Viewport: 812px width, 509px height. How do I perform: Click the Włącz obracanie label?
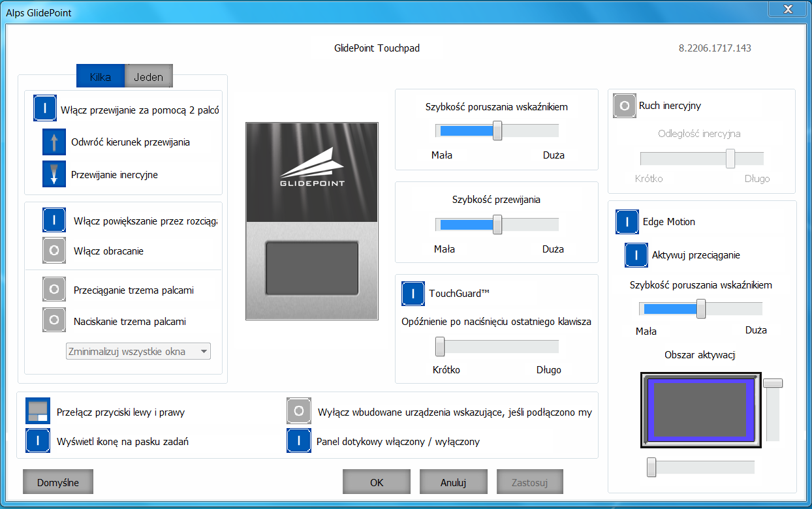coord(108,251)
